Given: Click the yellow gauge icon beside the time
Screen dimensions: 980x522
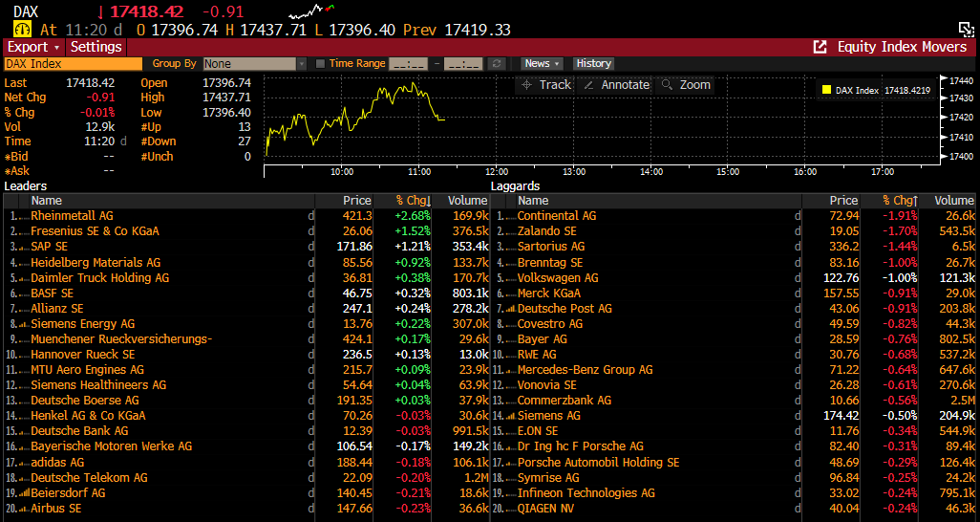Looking at the screenshot, I should pyautogui.click(x=23, y=30).
